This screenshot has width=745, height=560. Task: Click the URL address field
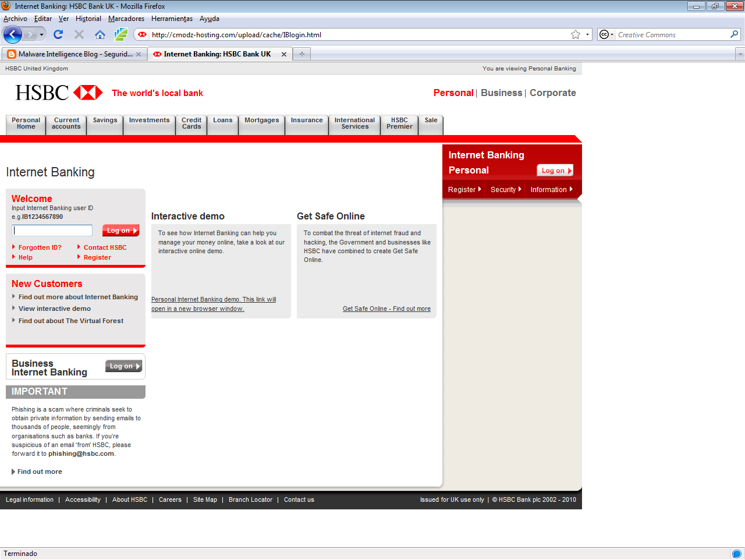tap(358, 35)
